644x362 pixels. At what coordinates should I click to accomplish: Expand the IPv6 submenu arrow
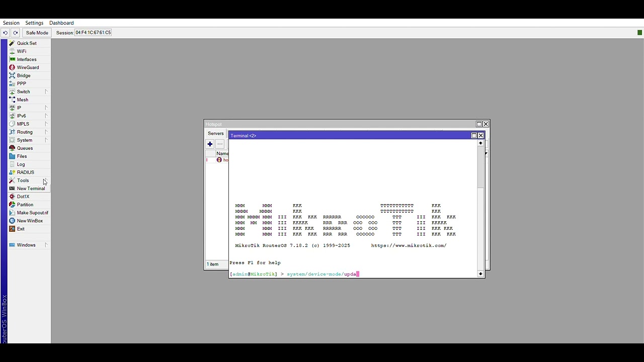pyautogui.click(x=46, y=116)
